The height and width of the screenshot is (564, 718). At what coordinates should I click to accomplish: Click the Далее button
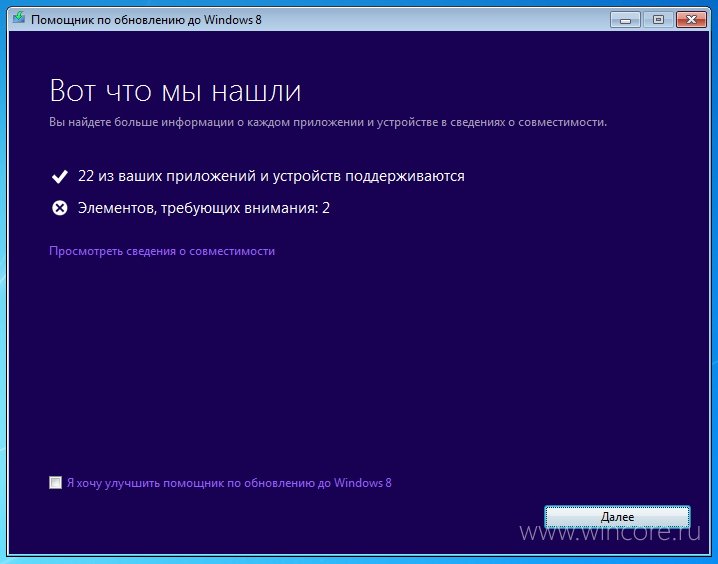(617, 516)
